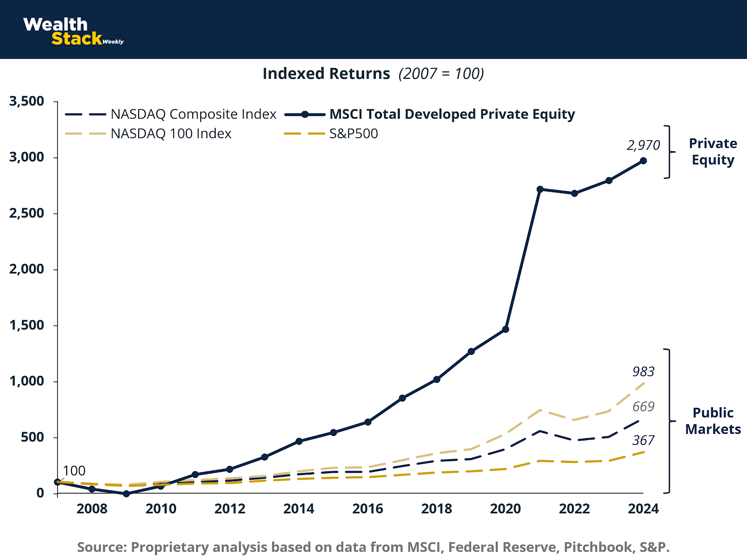Viewport: 747px width, 560px height.
Task: Click the Public Markets group label
Action: pyautogui.click(x=713, y=421)
